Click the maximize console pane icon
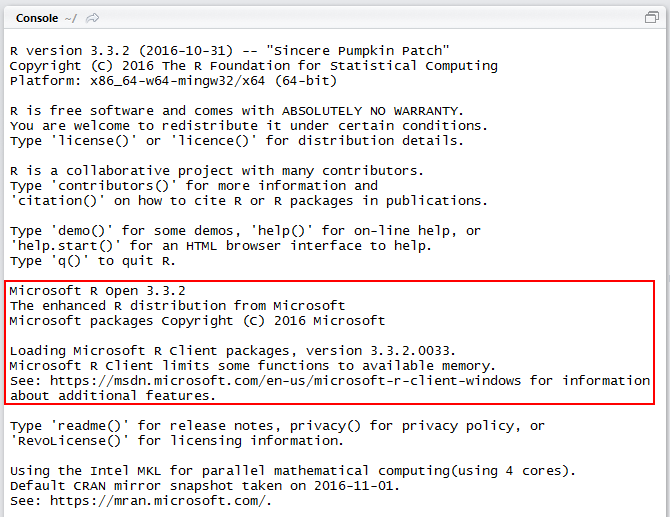Image resolution: width=670 pixels, height=517 pixels. click(652, 18)
